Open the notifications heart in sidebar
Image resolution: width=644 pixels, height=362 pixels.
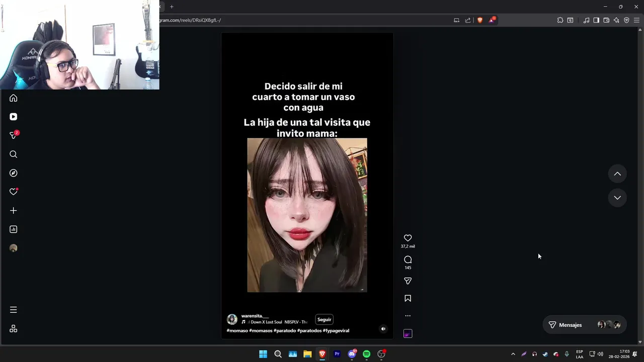tap(14, 192)
